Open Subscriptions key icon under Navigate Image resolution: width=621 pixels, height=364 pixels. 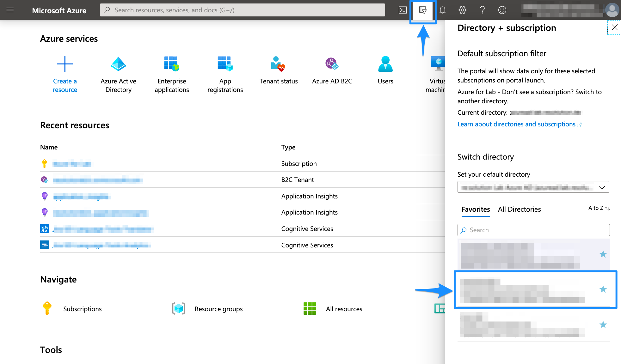pos(47,308)
